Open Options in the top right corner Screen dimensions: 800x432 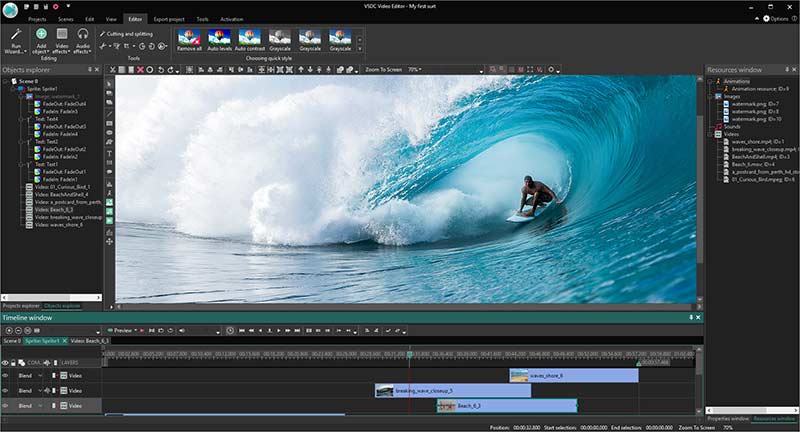pos(776,18)
